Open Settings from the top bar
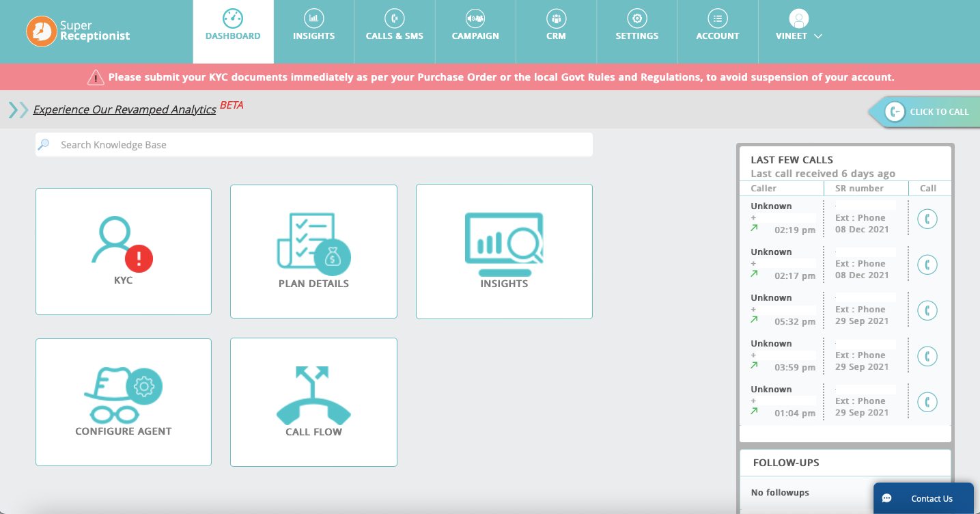The height and width of the screenshot is (514, 980). [x=636, y=27]
